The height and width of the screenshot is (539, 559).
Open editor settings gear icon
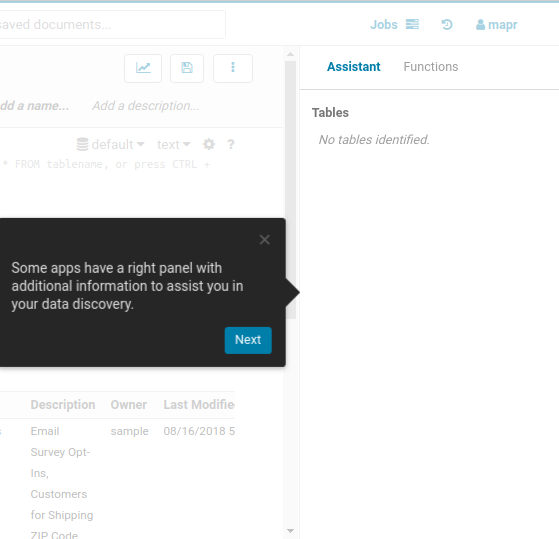coord(209,144)
